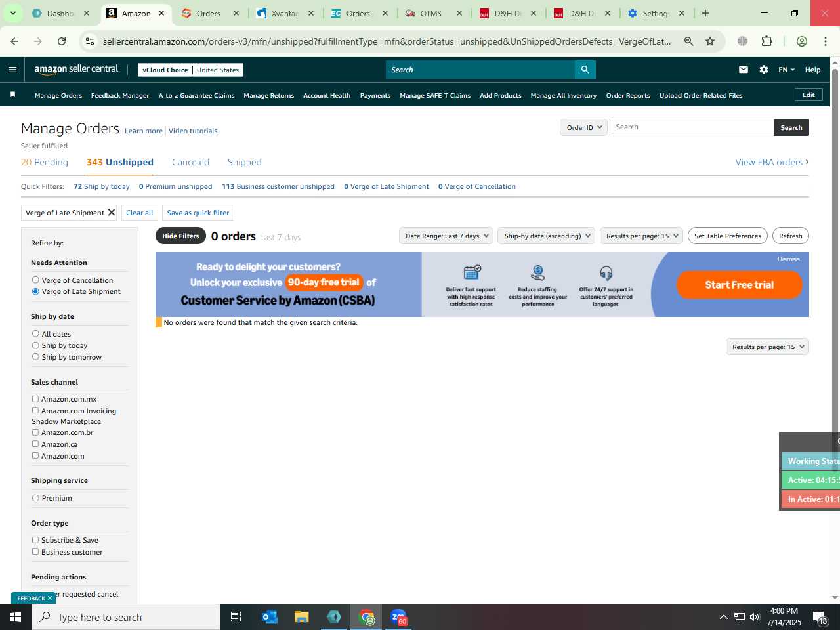Viewport: 840px width, 630px height.
Task: Open File Explorer from the taskbar
Action: tap(302, 617)
